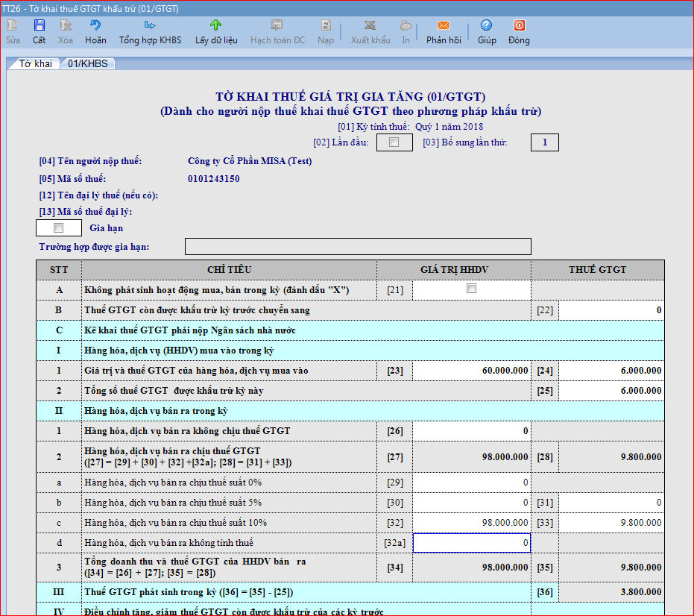
Task: Click the [23] value cell 60.000.000
Action: (x=471, y=371)
